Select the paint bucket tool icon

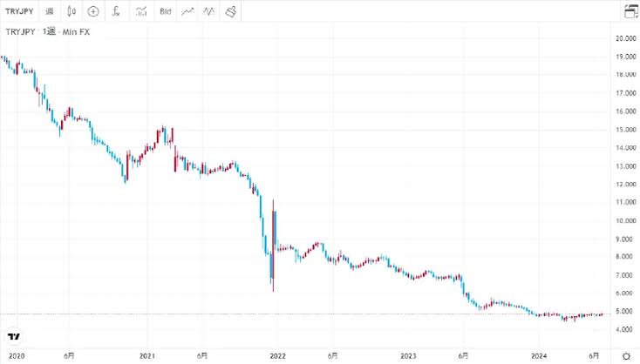231,11
